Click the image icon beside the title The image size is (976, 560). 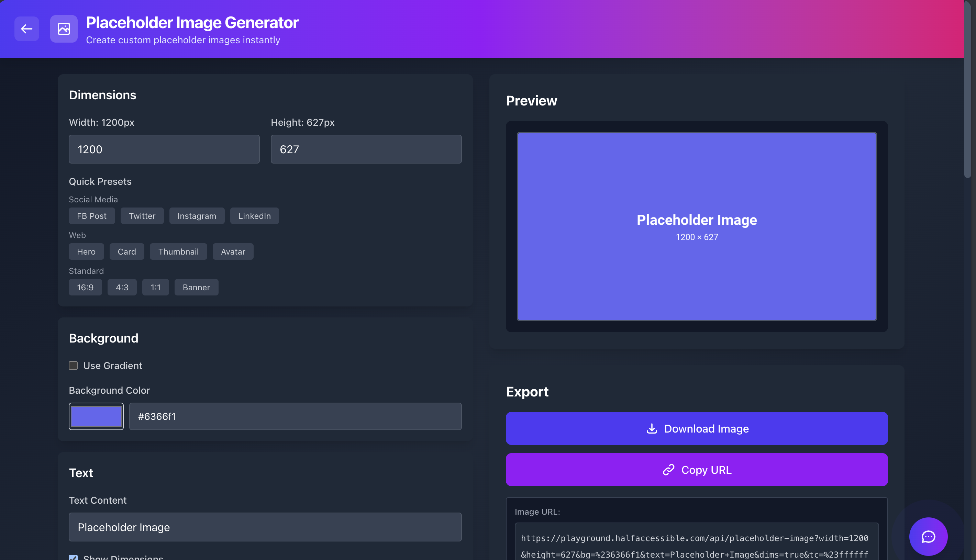tap(64, 29)
